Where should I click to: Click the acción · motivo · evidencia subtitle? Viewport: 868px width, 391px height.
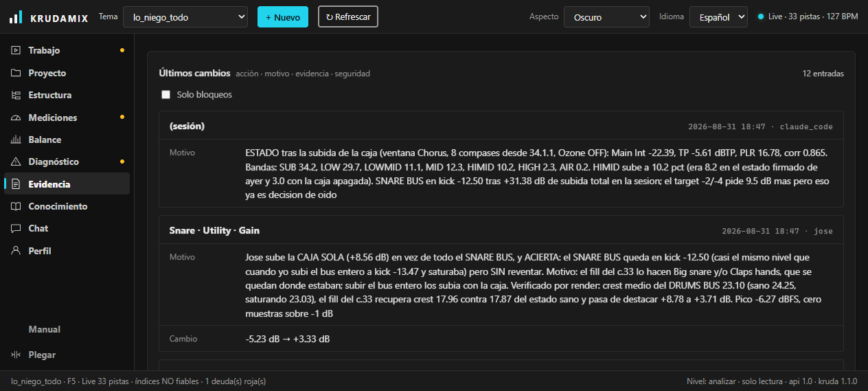303,74
